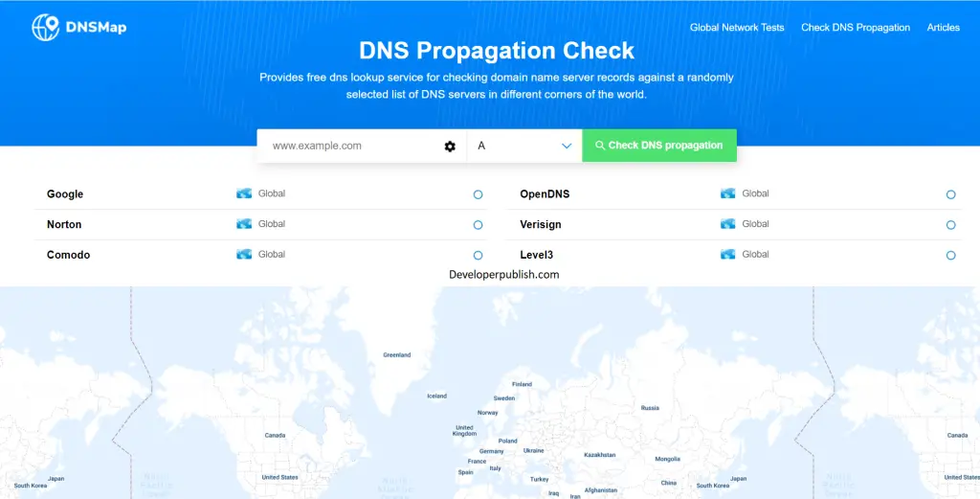The image size is (980, 499).
Task: Click the DNS Propagation Check heading
Action: [497, 51]
